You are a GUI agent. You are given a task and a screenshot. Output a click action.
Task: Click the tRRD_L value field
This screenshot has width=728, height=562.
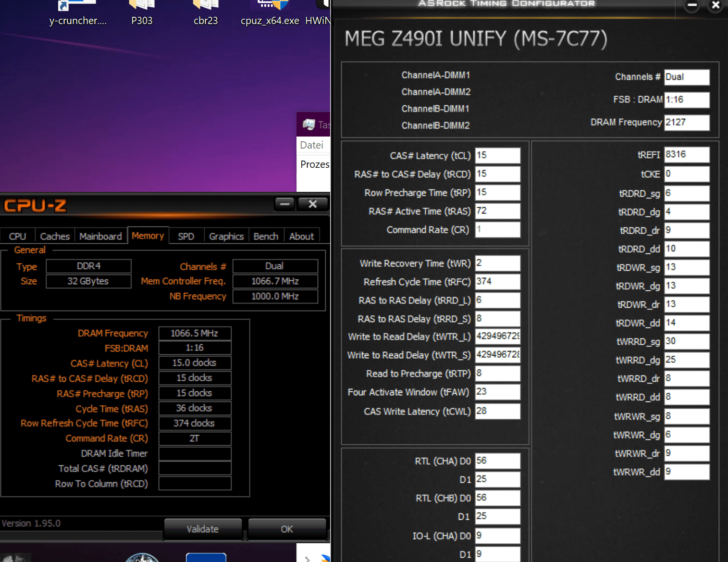tap(498, 300)
